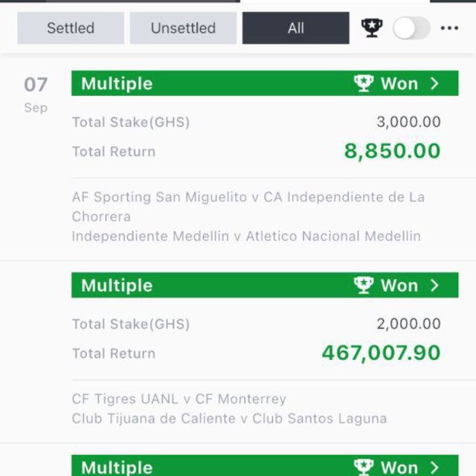
Task: Select the CF Tigres UANL v Monterrey match
Action: [x=179, y=399]
